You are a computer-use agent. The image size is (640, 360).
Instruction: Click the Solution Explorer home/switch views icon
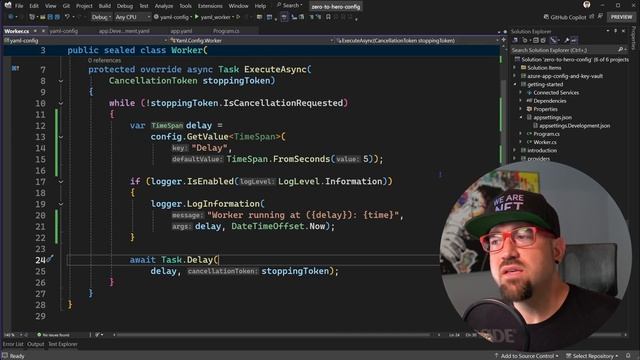(515, 40)
